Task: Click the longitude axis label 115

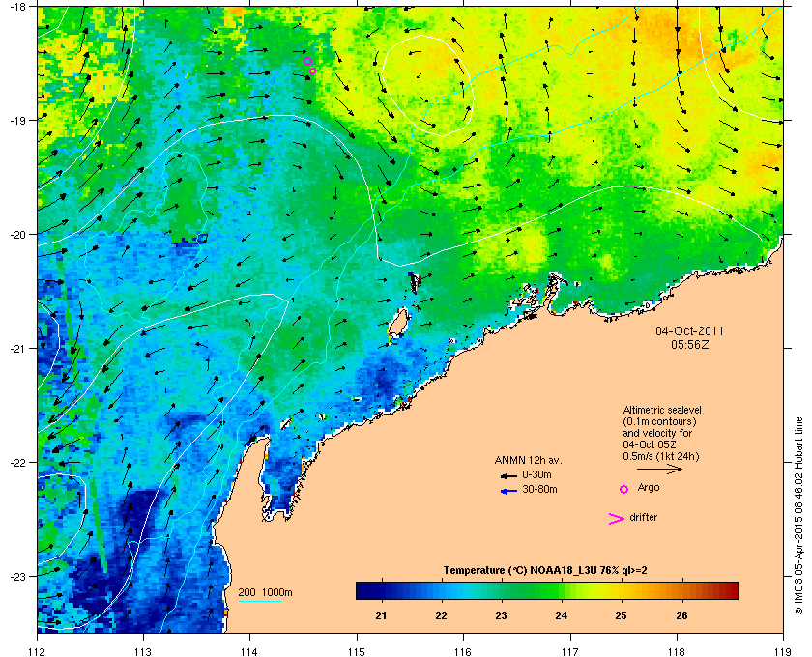Action: point(357,651)
